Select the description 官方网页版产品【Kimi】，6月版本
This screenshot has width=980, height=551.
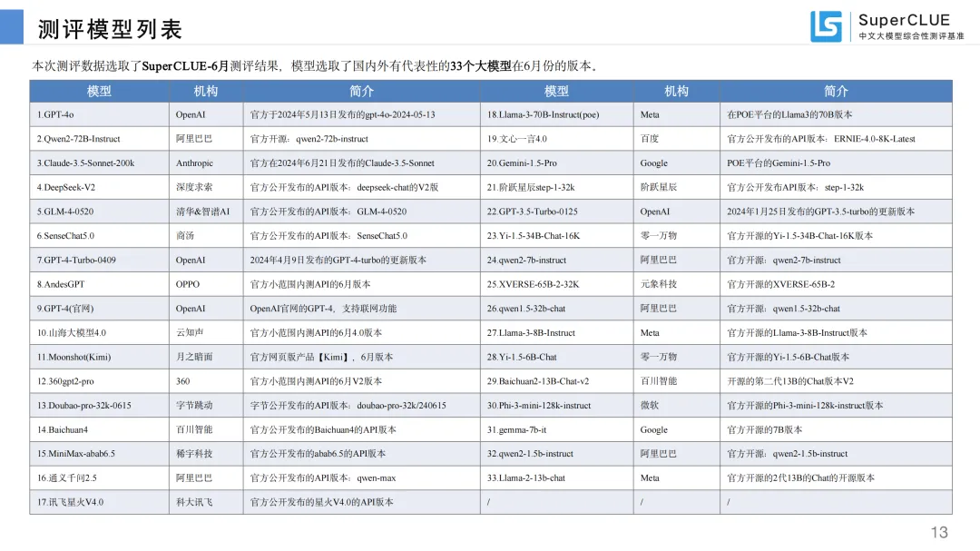362,357
